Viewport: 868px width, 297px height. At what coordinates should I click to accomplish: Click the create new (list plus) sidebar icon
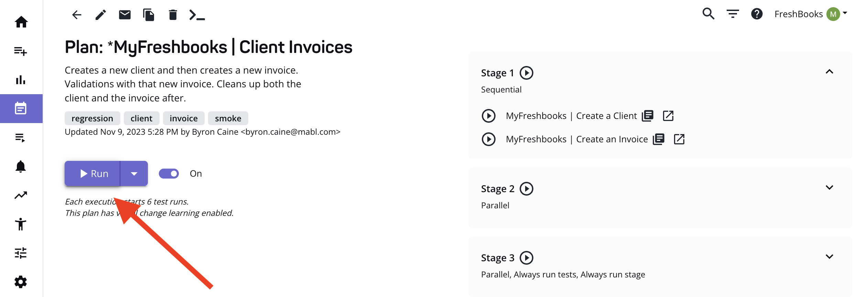click(21, 51)
